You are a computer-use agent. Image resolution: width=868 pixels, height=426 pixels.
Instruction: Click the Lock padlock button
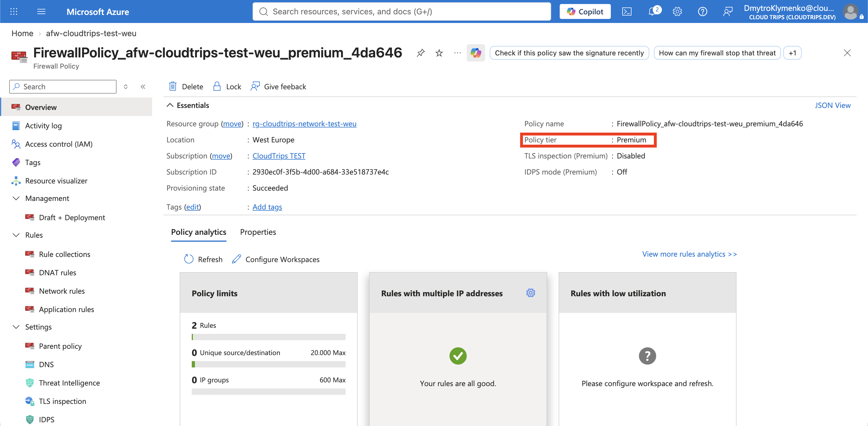(x=227, y=87)
